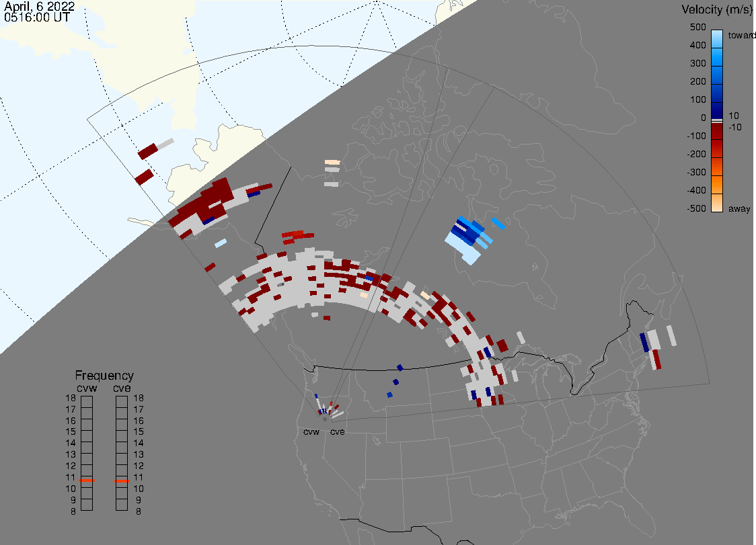This screenshot has height=545, width=756.
Task: Click the time stamp 0516:00 UT
Action: pyautogui.click(x=36, y=17)
